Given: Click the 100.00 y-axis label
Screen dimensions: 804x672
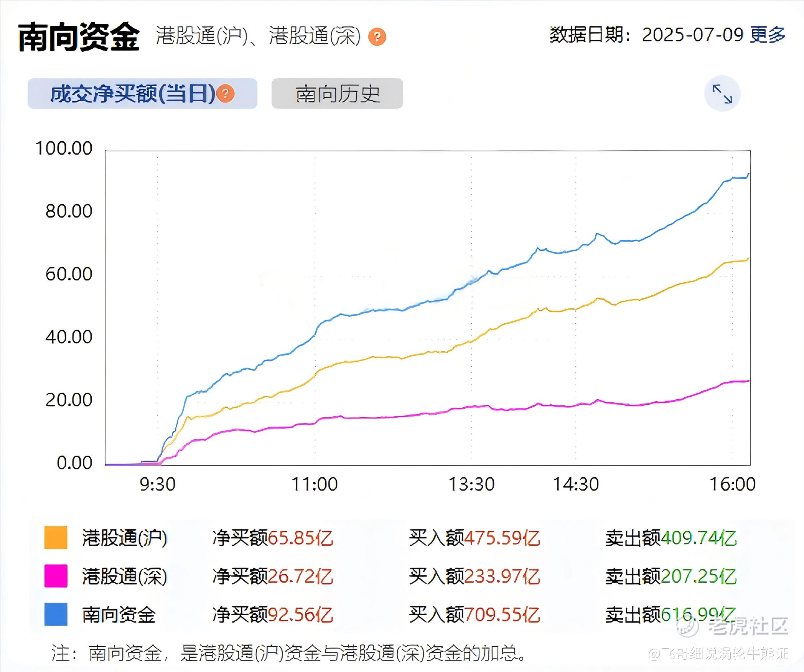Looking at the screenshot, I should pos(64,148).
